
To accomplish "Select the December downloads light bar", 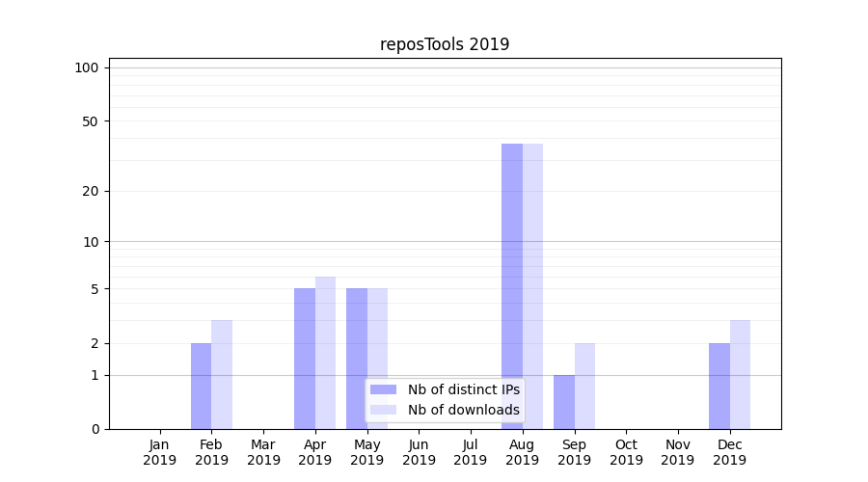I will click(x=740, y=374).
